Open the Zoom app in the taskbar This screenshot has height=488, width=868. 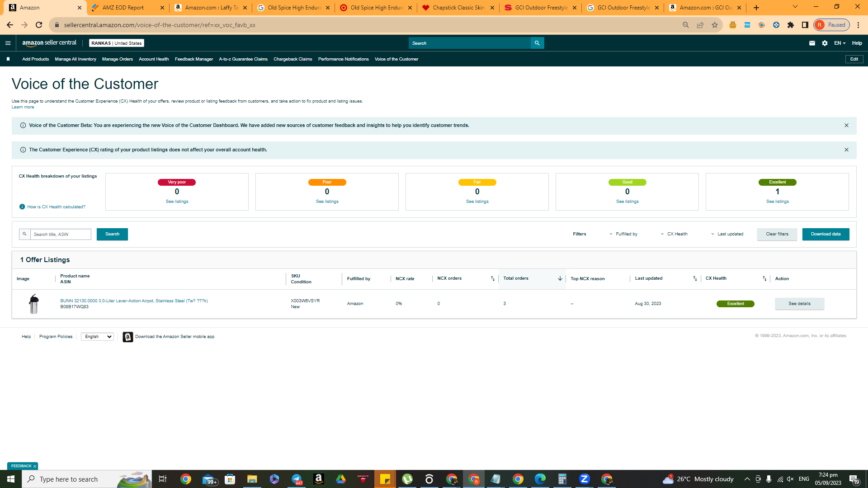point(585,479)
